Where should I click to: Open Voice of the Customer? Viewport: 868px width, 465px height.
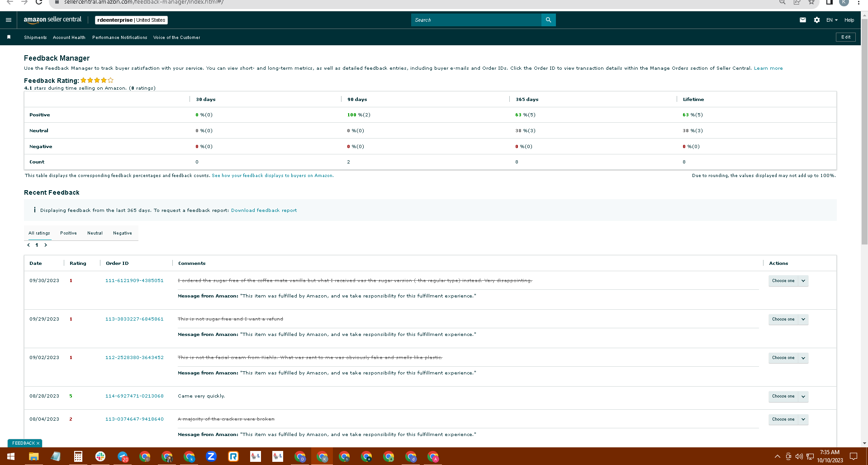177,38
